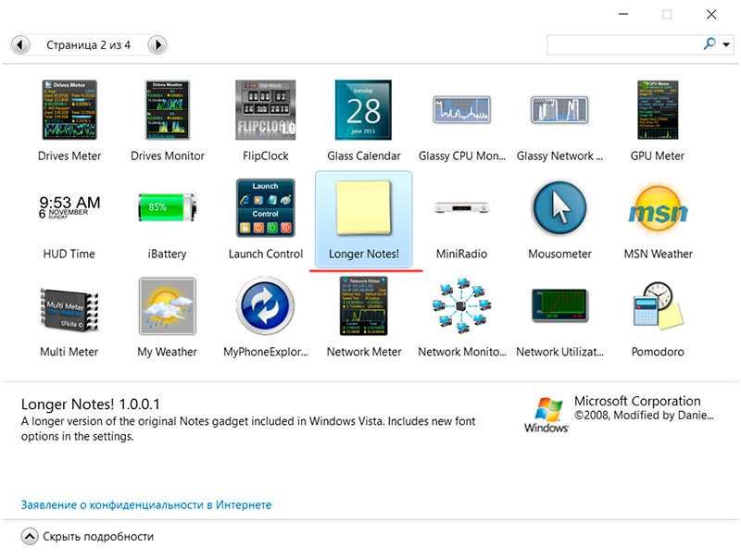The image size is (741, 560).
Task: Select the MSN Weather gadget
Action: tap(658, 208)
